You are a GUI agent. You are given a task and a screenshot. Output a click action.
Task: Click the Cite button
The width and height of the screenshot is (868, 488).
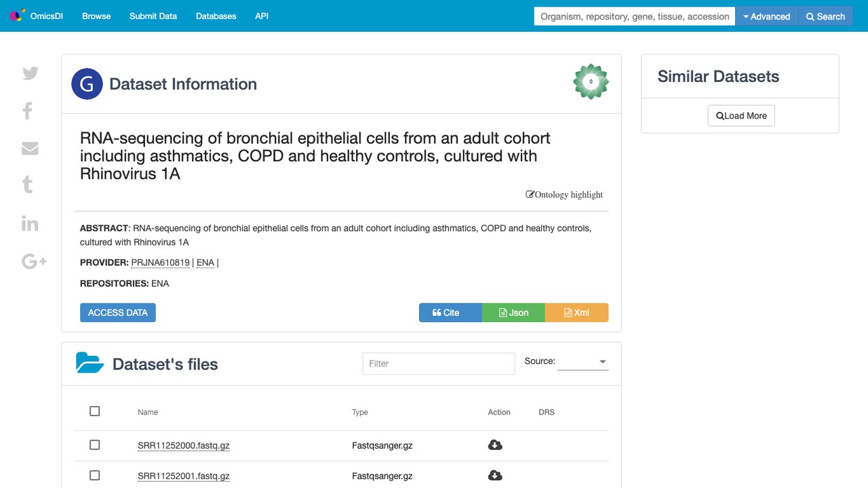(450, 312)
